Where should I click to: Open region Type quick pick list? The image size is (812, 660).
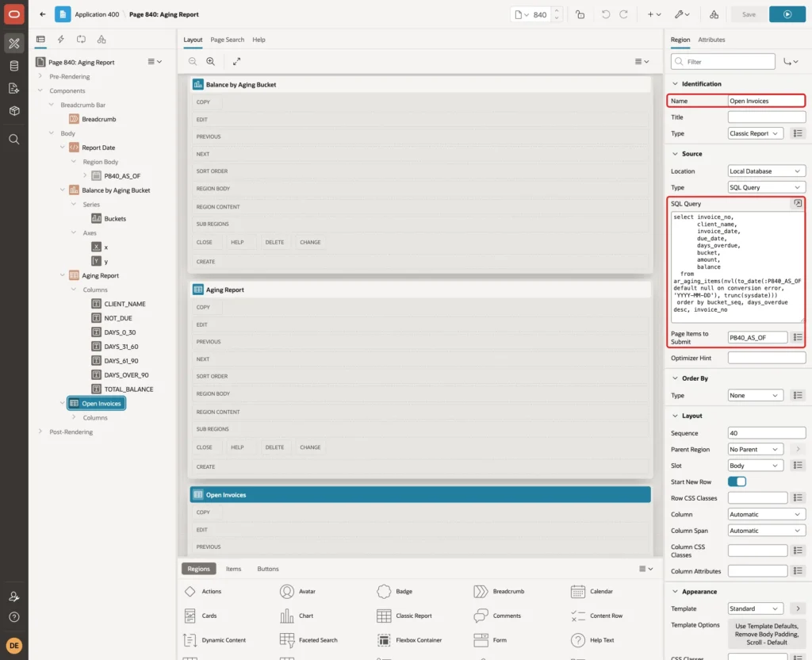(798, 133)
